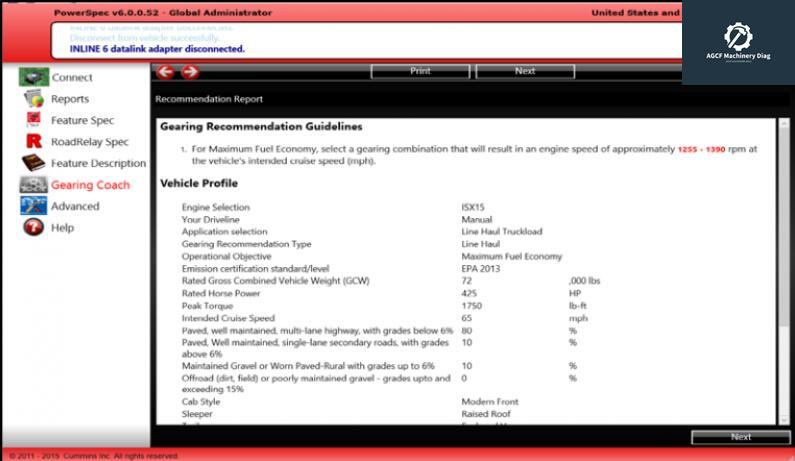
Task: Click the scrollbar down arrow
Action: [784, 419]
